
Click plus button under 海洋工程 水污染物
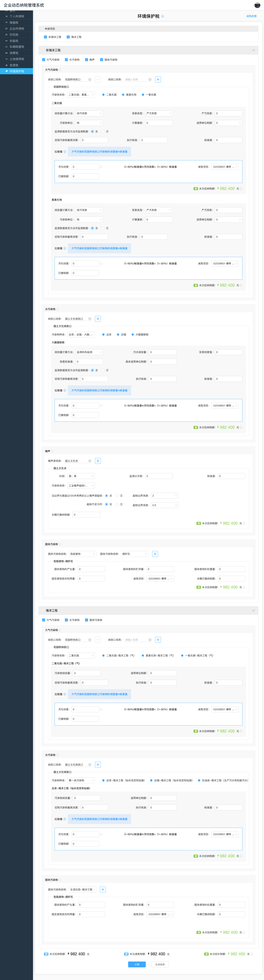98,765
